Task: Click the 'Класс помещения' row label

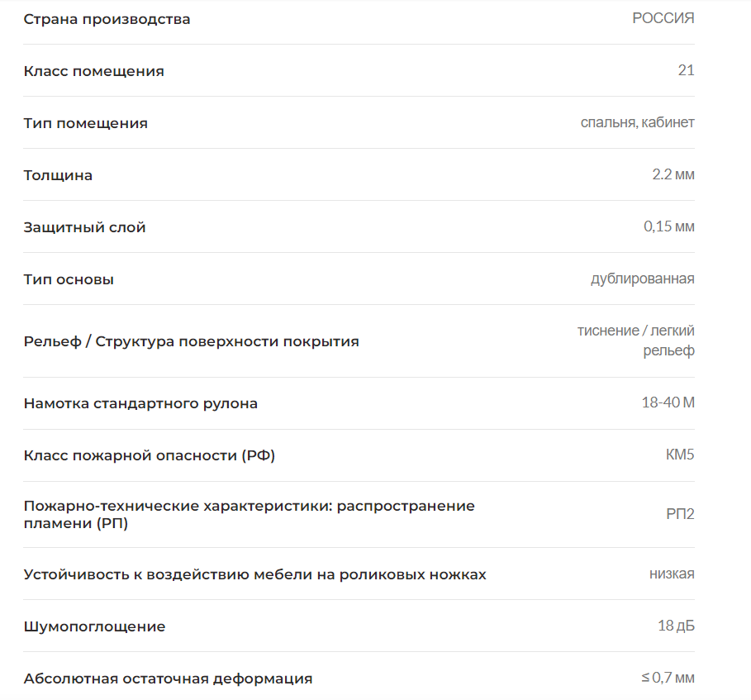Action: (94, 71)
